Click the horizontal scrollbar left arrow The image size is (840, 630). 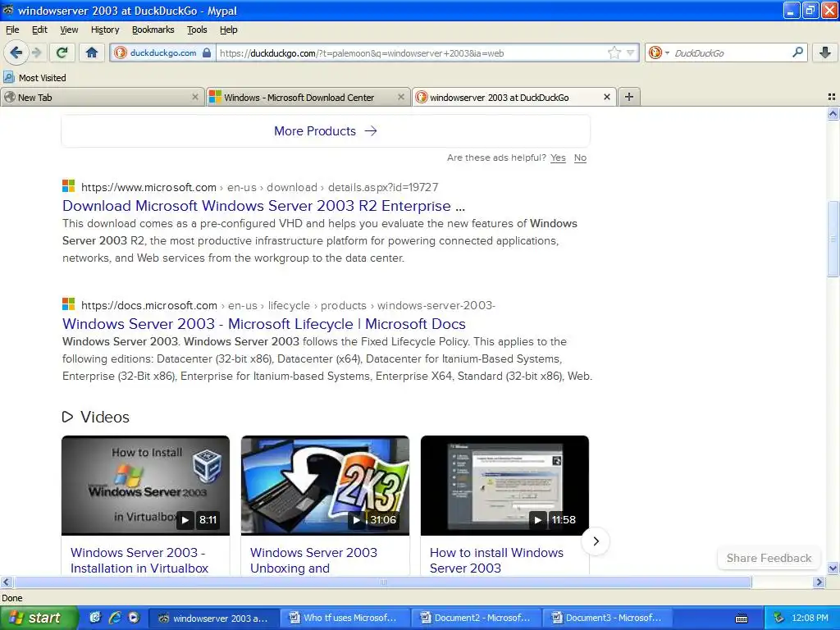click(x=6, y=582)
